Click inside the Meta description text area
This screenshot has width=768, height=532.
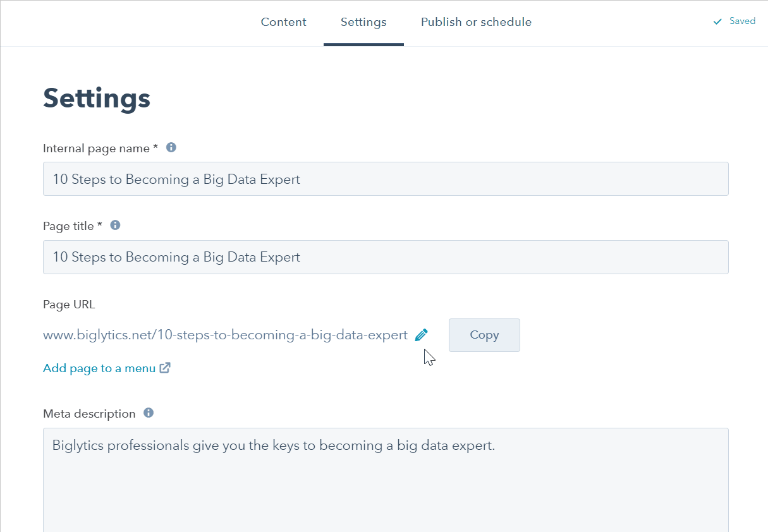386,480
